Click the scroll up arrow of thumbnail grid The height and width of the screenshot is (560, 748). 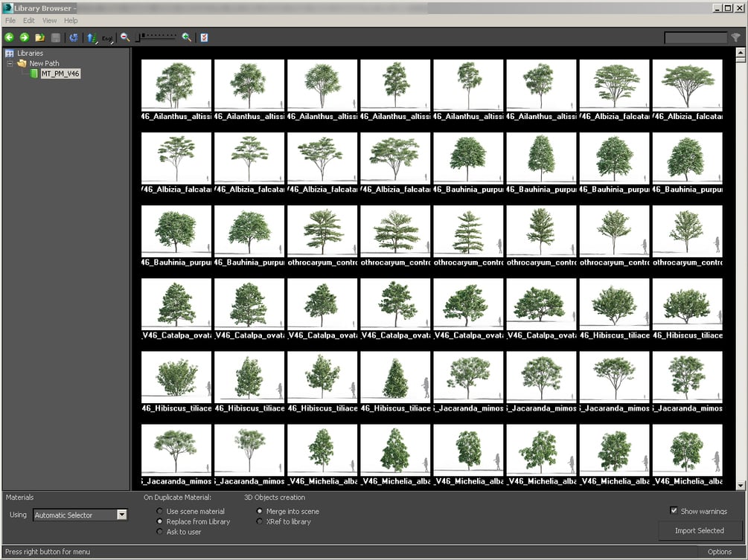click(741, 52)
